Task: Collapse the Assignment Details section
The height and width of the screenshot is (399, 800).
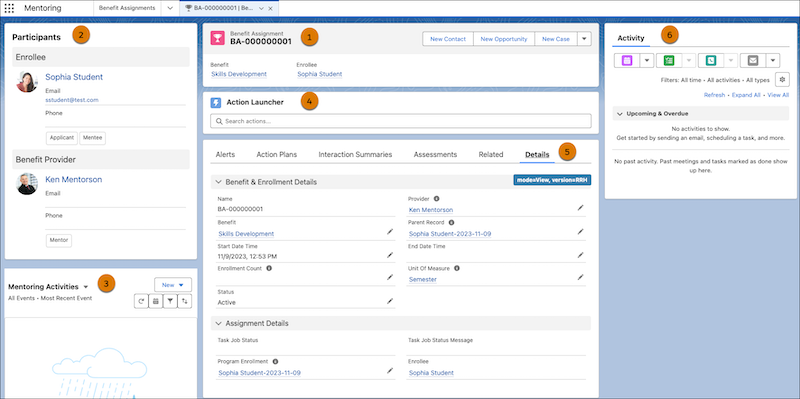Action: [218, 323]
